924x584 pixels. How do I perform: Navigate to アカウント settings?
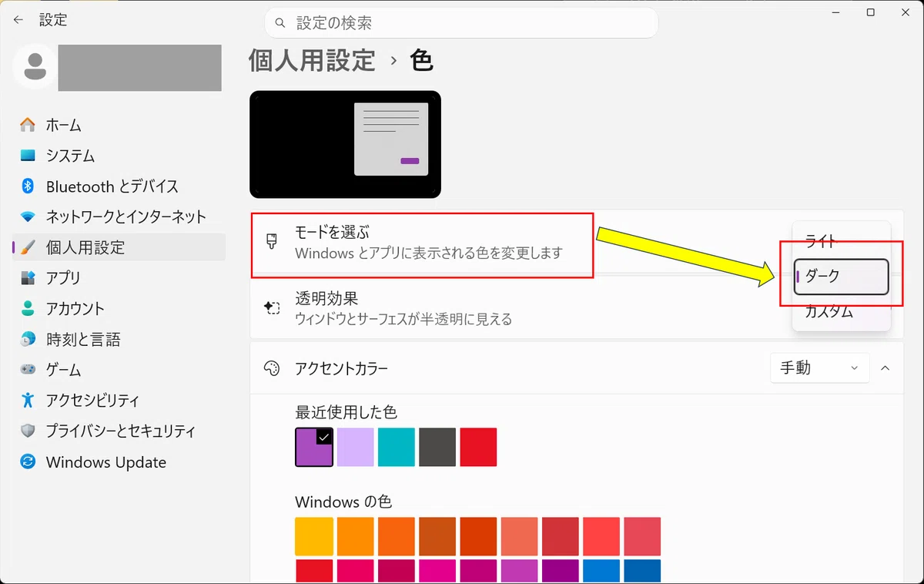[119, 308]
